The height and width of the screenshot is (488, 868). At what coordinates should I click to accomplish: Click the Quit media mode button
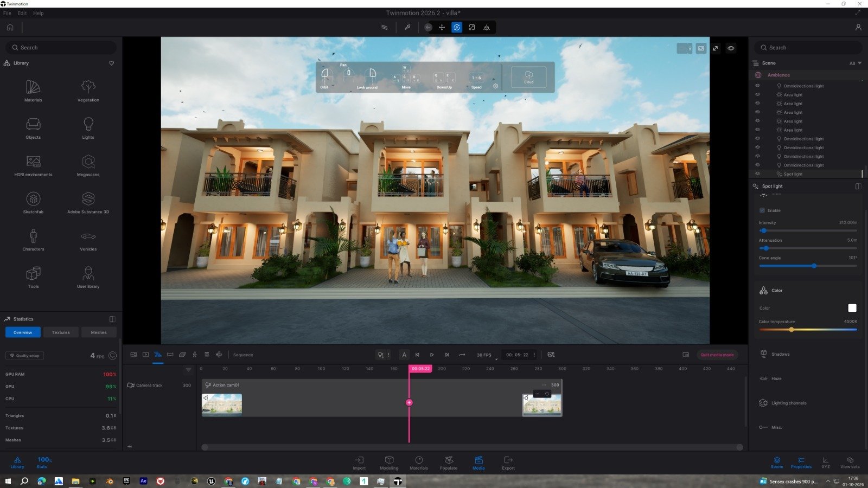pyautogui.click(x=717, y=355)
